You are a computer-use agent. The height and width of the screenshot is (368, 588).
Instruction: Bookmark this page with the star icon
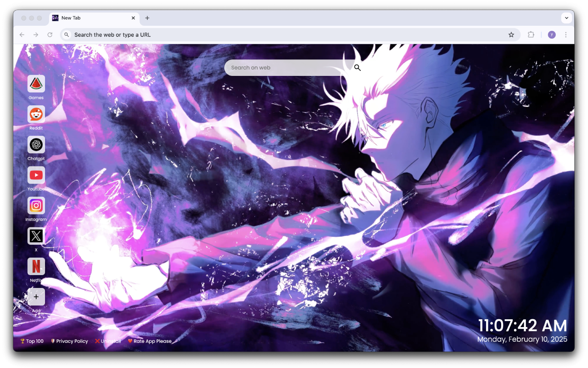511,34
